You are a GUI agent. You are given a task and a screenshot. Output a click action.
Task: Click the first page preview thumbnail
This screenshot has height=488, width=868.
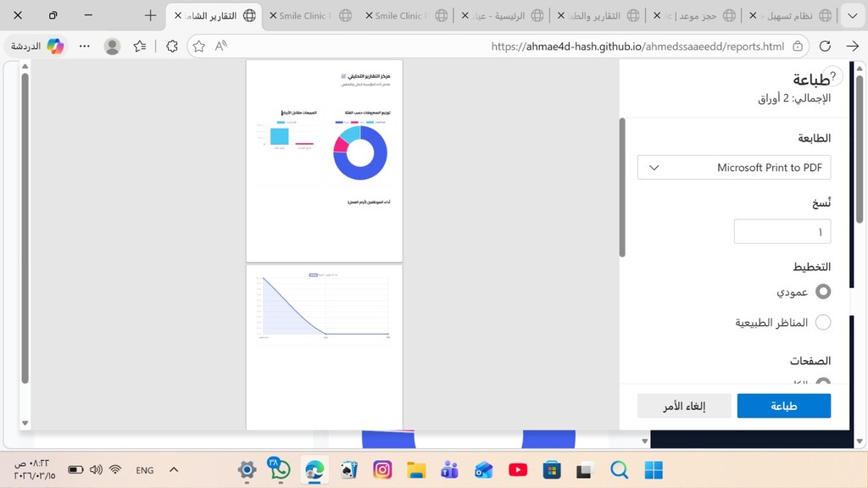coord(325,161)
